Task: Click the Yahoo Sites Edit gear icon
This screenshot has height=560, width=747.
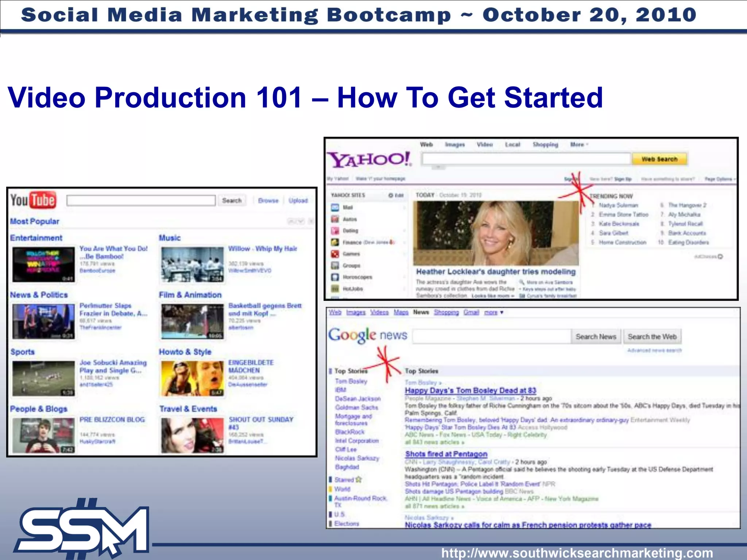Action: click(391, 195)
